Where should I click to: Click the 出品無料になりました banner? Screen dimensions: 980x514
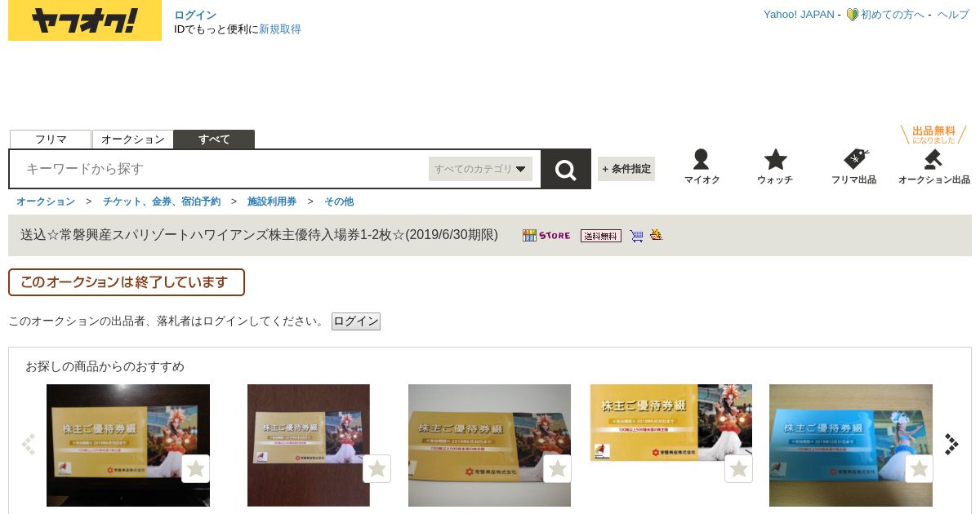pyautogui.click(x=933, y=135)
